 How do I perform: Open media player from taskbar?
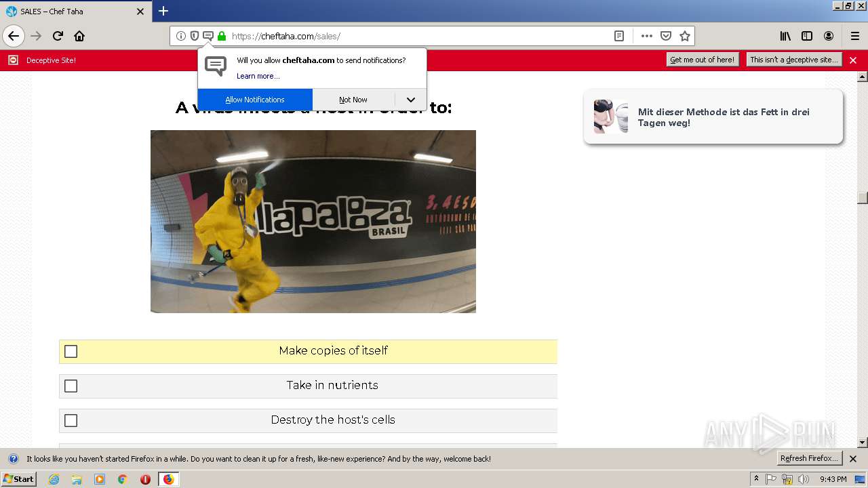click(x=100, y=479)
